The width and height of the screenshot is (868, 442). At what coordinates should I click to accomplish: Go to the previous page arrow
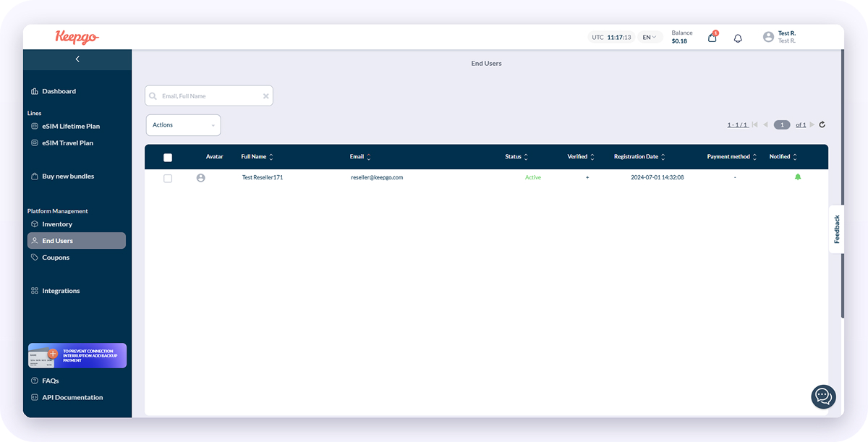(x=765, y=124)
